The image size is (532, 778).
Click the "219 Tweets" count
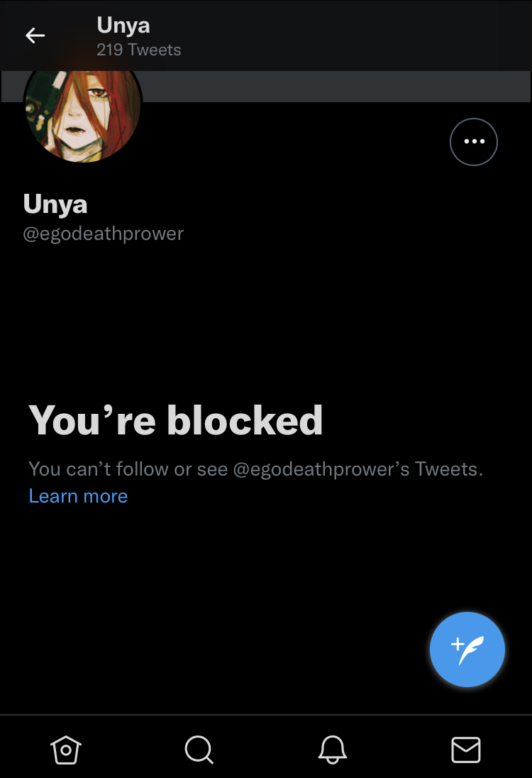[139, 50]
